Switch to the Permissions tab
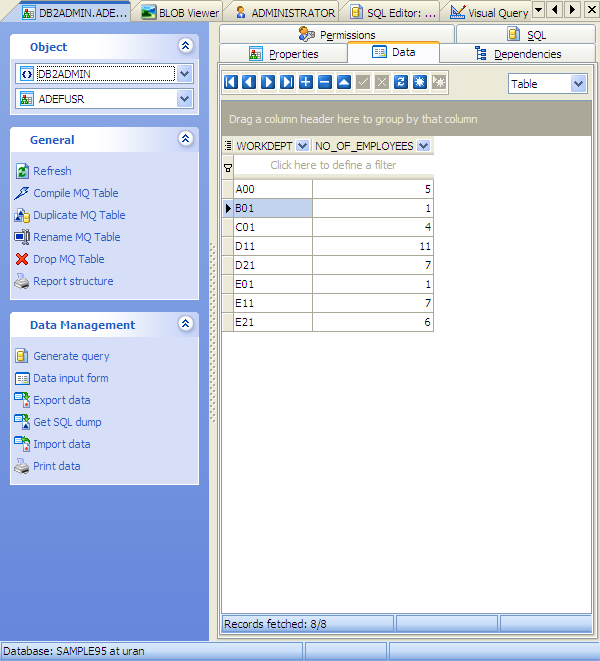600x661 pixels. coord(337,34)
